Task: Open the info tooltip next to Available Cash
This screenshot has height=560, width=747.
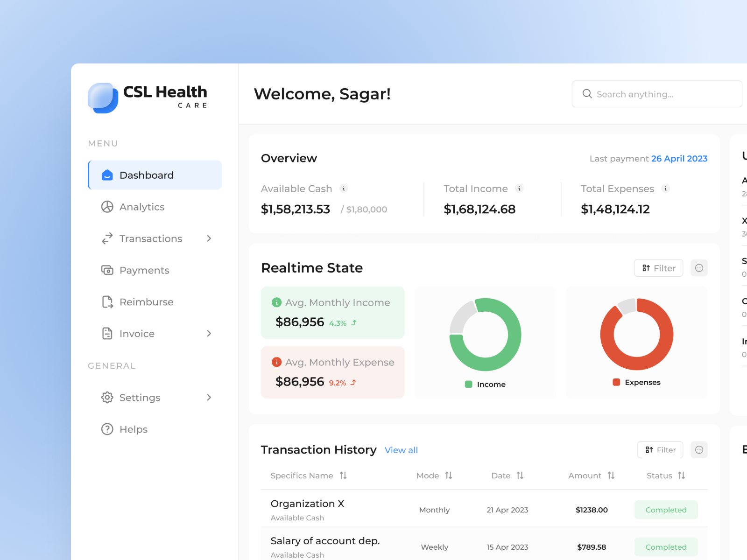Action: pos(344,189)
